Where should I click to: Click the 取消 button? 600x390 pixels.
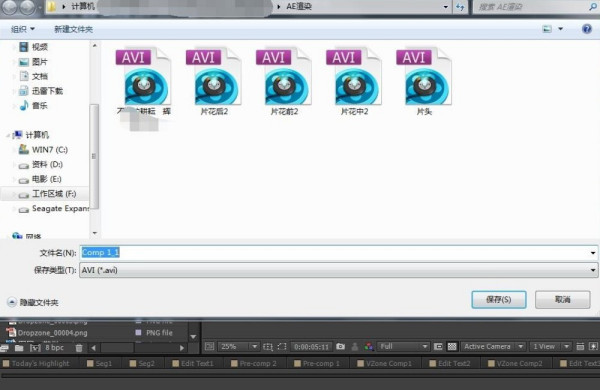pyautogui.click(x=562, y=299)
